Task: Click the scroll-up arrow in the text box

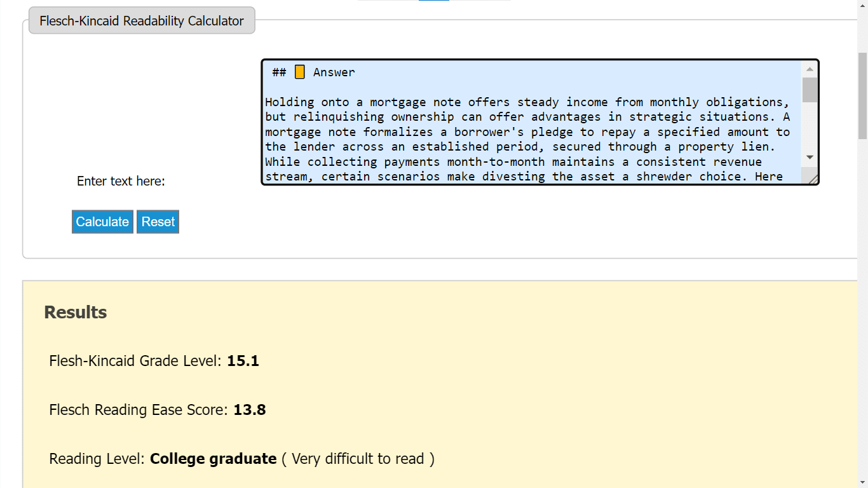Action: (810, 69)
